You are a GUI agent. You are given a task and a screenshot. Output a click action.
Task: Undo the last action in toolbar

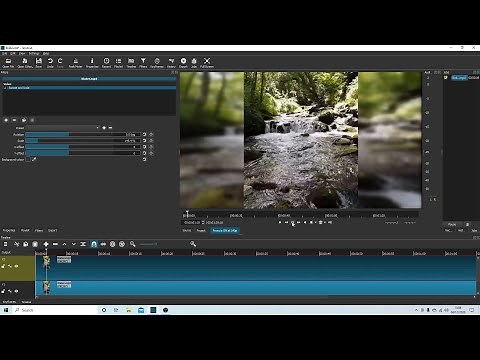click(50, 62)
